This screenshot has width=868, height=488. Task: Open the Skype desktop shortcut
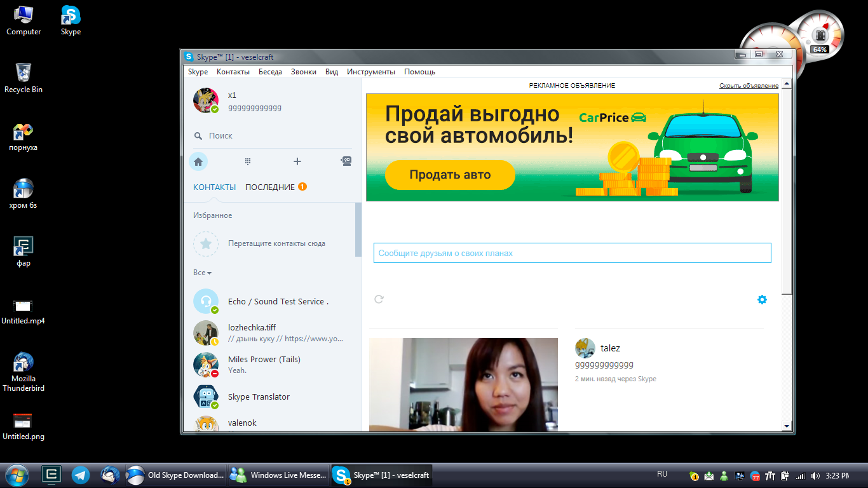(x=71, y=20)
